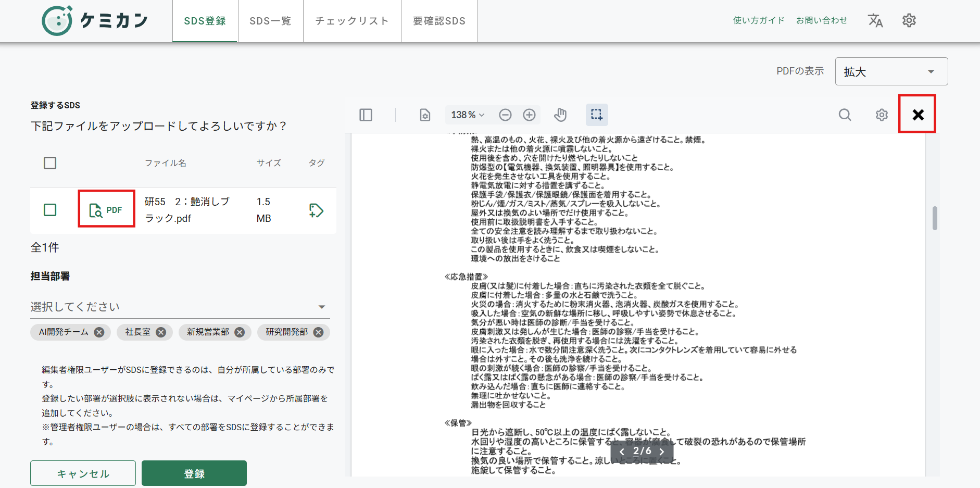
Task: Close the PDF preview pane
Action: 918,115
